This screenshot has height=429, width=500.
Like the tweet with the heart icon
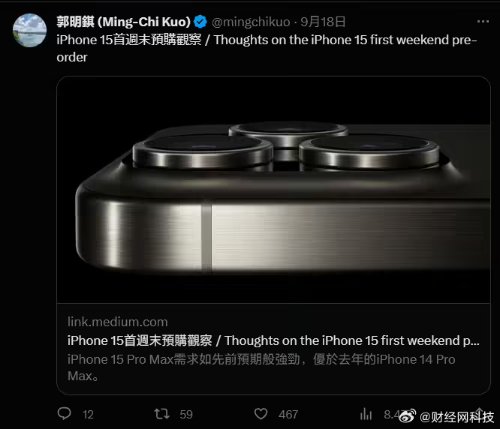pyautogui.click(x=261, y=414)
